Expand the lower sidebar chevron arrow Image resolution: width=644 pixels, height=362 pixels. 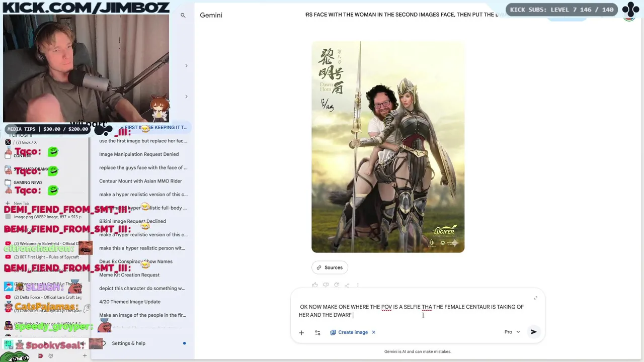[x=186, y=97]
